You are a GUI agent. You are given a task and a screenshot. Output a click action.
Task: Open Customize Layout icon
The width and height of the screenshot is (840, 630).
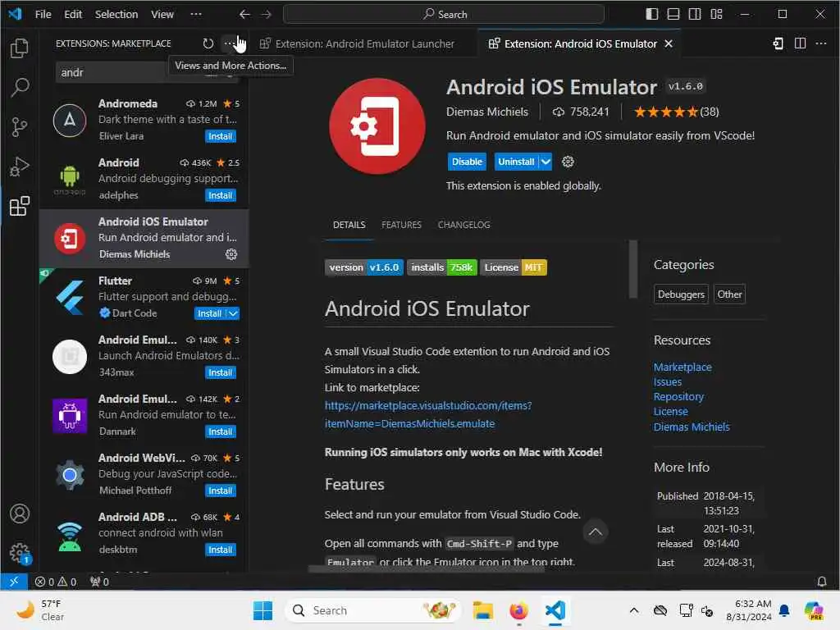[x=716, y=14]
